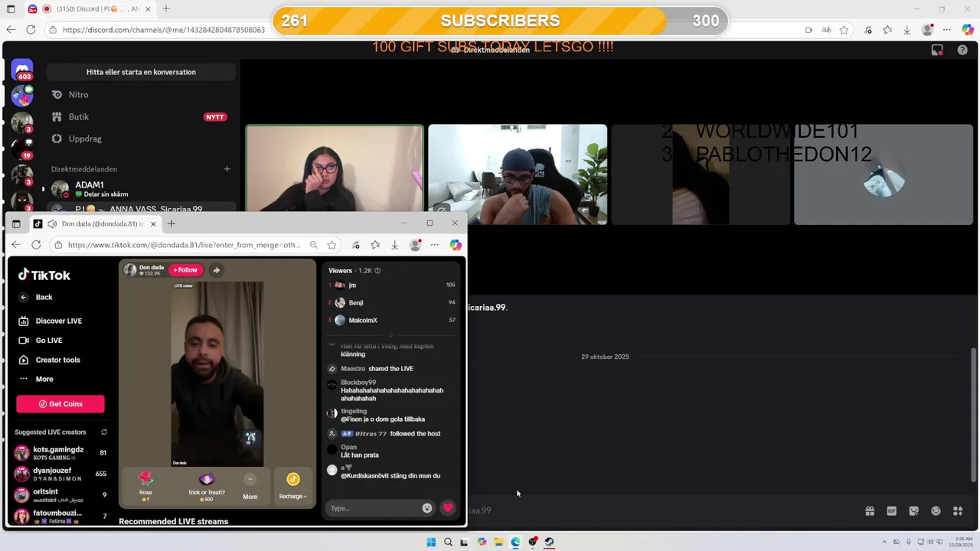Refresh the TikTok browser page

tap(36, 245)
